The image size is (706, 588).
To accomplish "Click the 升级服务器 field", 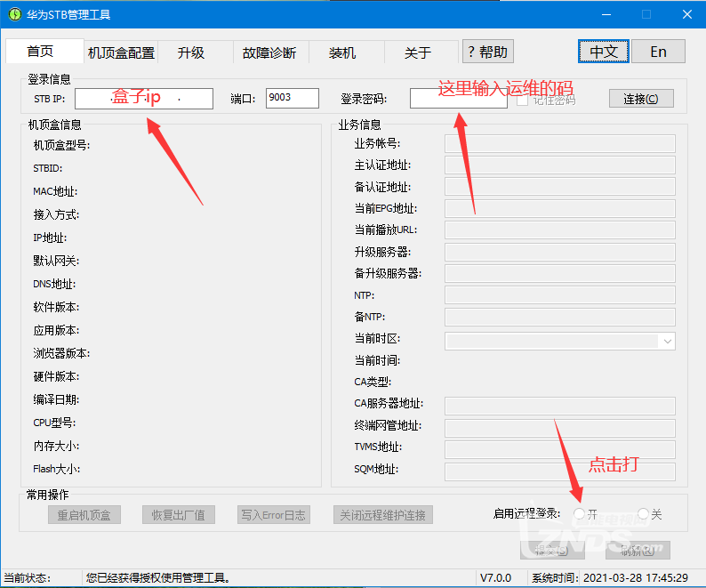I will pyautogui.click(x=559, y=252).
